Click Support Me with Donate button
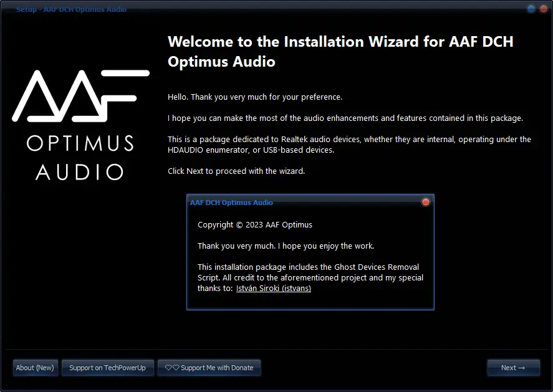Image resolution: width=553 pixels, height=392 pixels. point(209,368)
